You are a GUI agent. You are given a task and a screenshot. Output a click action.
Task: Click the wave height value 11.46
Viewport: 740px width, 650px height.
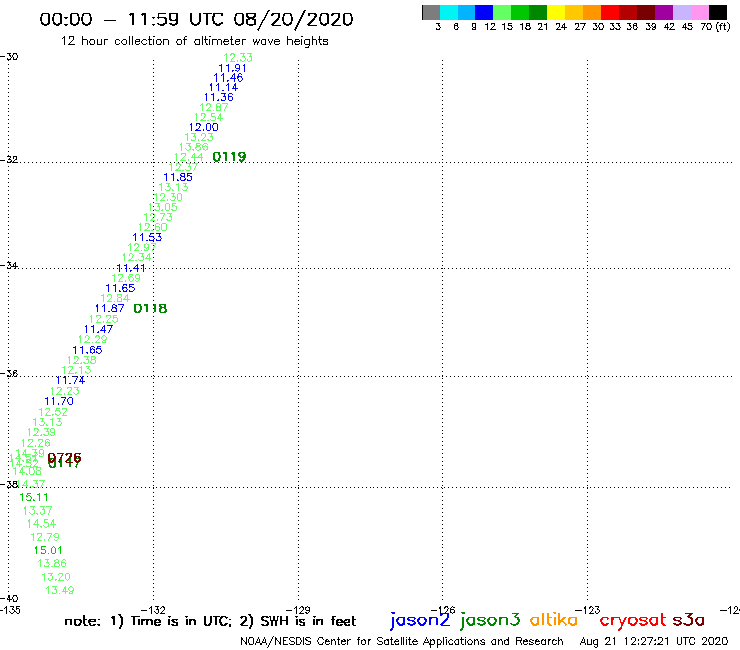point(228,78)
